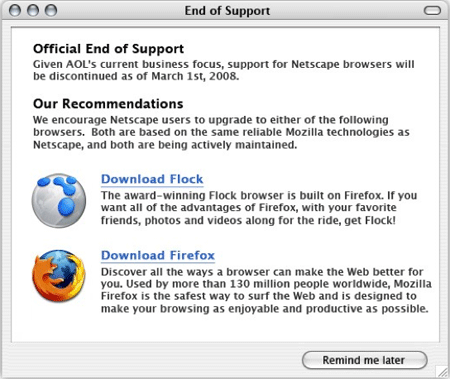
Task: Click the March 1st, 2008 date text
Action: click(195, 76)
